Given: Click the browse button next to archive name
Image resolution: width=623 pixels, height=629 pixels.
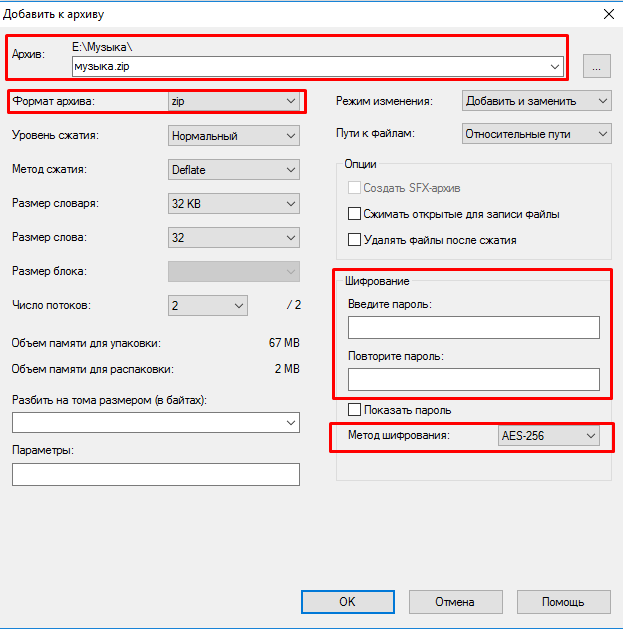Looking at the screenshot, I should (596, 67).
